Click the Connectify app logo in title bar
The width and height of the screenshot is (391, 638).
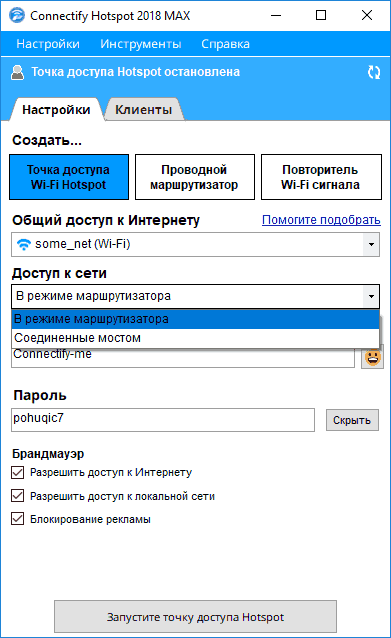pyautogui.click(x=17, y=16)
